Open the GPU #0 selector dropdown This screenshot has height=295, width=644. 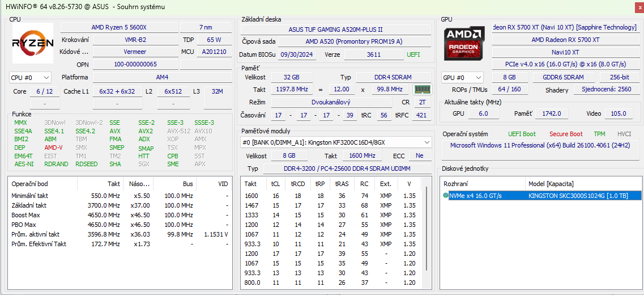[x=462, y=77]
